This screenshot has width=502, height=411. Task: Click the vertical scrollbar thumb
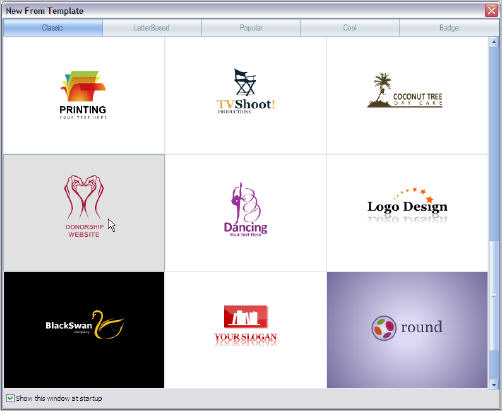click(493, 295)
